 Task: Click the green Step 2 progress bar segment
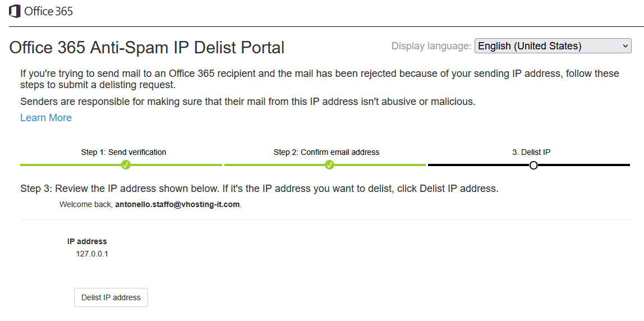click(x=269, y=165)
